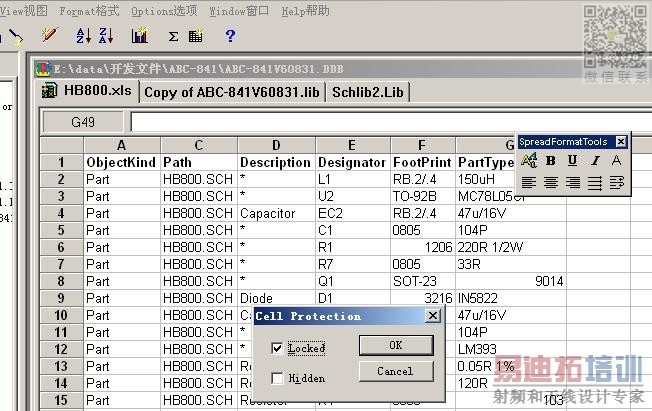Toggle the Locked checkbox

coord(277,348)
